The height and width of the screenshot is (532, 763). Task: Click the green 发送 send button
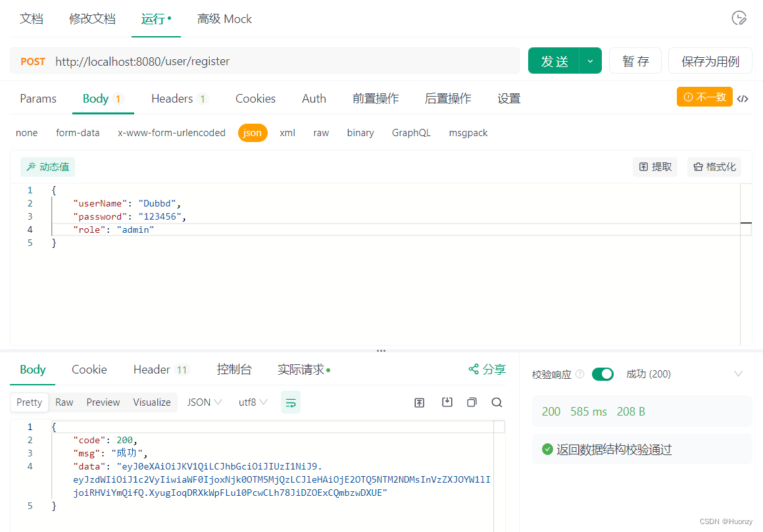tap(554, 60)
